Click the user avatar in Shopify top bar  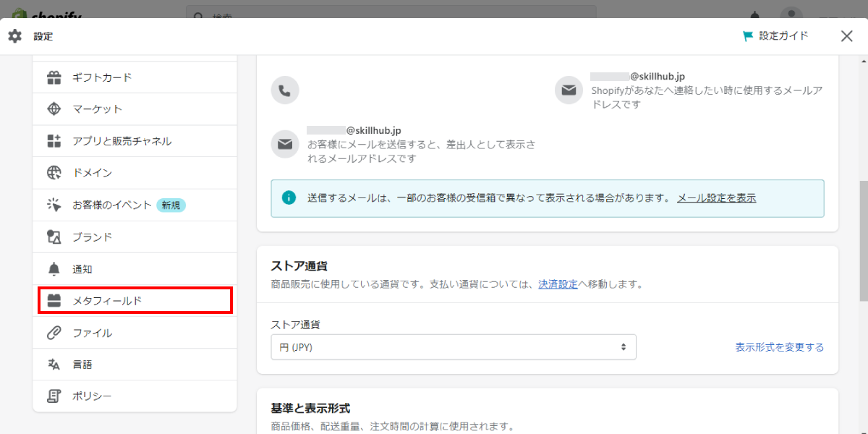click(791, 14)
